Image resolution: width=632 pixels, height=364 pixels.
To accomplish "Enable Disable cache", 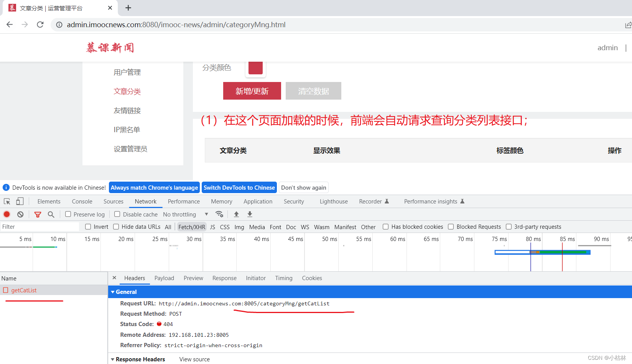I will [117, 214].
